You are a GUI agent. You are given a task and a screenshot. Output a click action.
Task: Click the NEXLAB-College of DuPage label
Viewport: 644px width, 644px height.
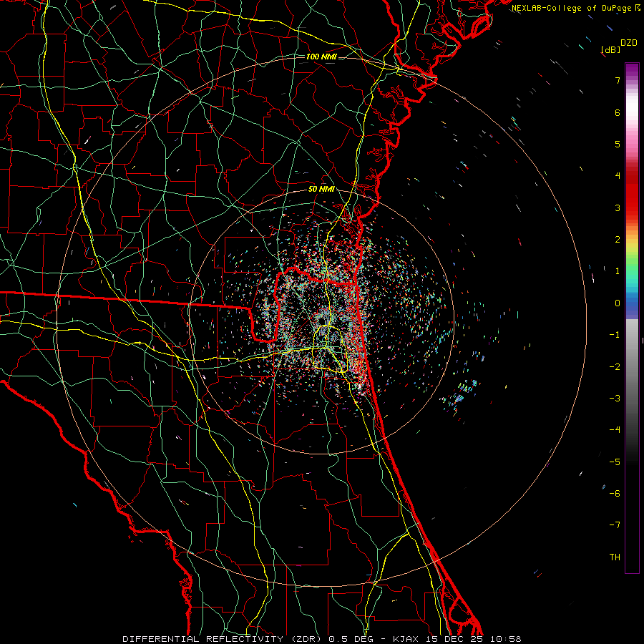click(x=572, y=8)
